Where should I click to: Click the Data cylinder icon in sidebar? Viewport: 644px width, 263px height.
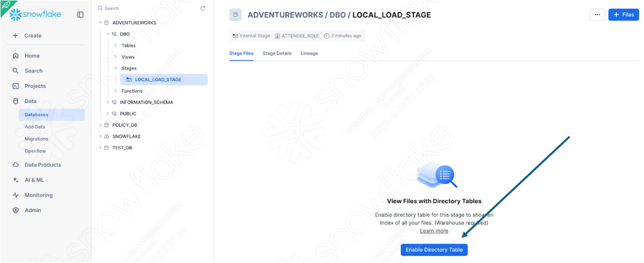pyautogui.click(x=16, y=102)
